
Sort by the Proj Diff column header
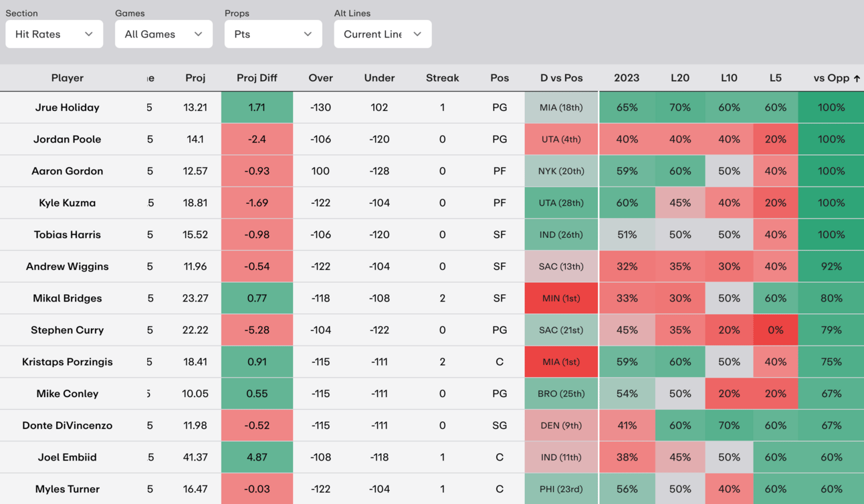pos(257,78)
